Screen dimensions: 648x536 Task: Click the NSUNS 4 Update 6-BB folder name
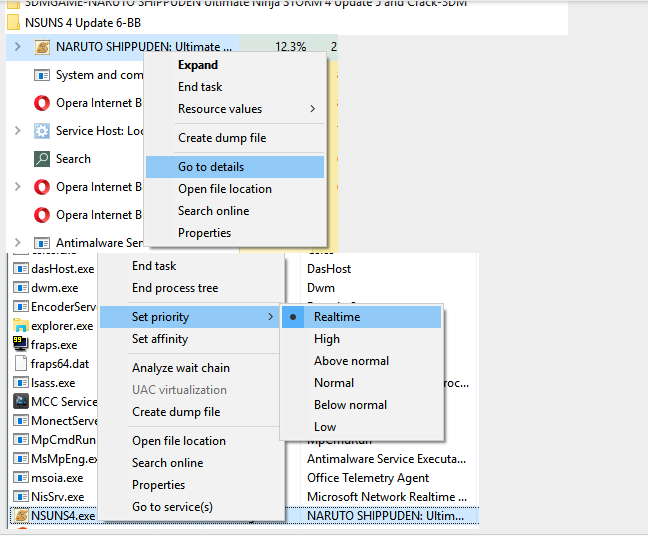tap(83, 23)
